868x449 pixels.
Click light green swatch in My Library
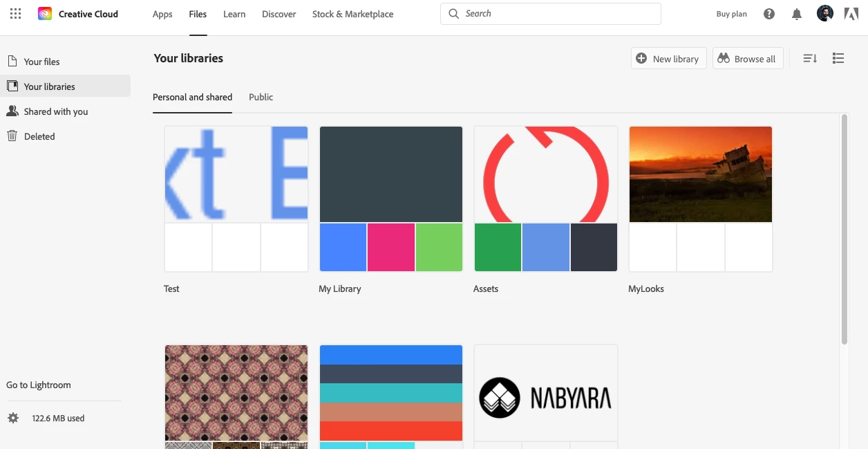tap(439, 247)
